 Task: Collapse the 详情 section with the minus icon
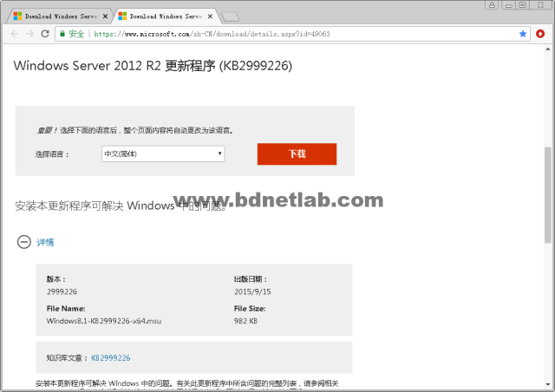tap(24, 242)
